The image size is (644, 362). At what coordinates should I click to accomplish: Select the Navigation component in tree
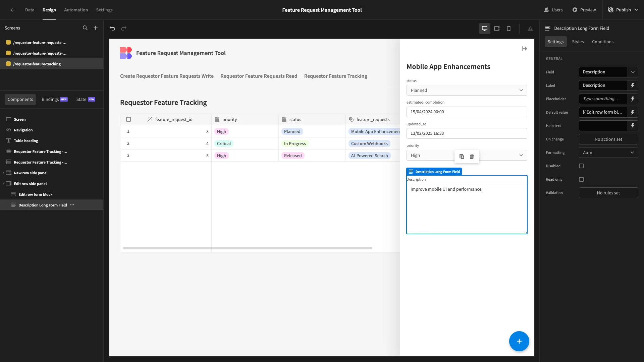(52, 130)
